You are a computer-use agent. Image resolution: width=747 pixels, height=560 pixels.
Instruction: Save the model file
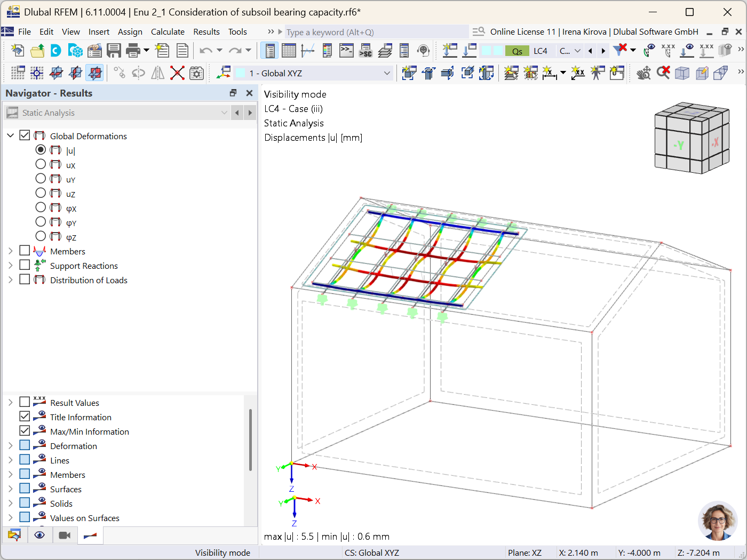[114, 50]
